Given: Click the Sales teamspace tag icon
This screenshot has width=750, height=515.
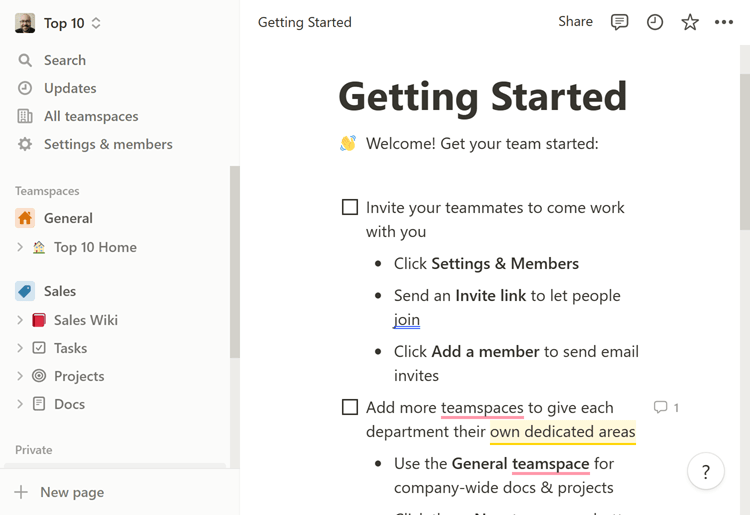Looking at the screenshot, I should pyautogui.click(x=25, y=291).
